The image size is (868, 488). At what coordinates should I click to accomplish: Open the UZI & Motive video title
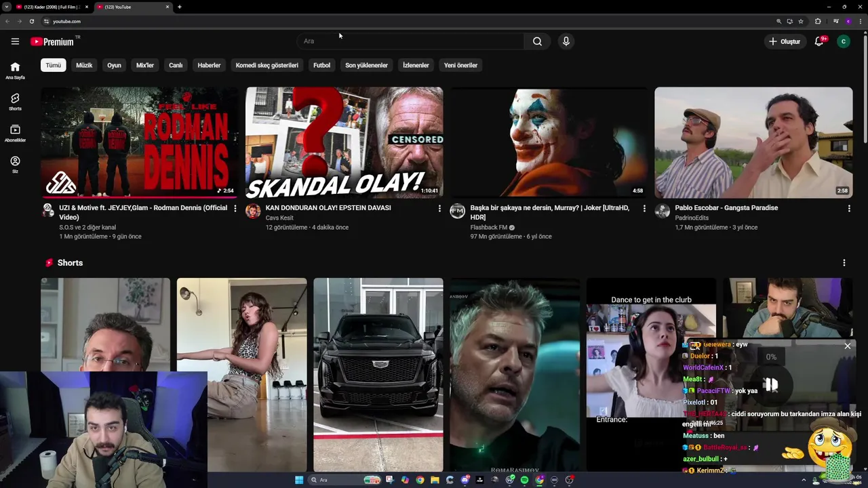coord(143,212)
